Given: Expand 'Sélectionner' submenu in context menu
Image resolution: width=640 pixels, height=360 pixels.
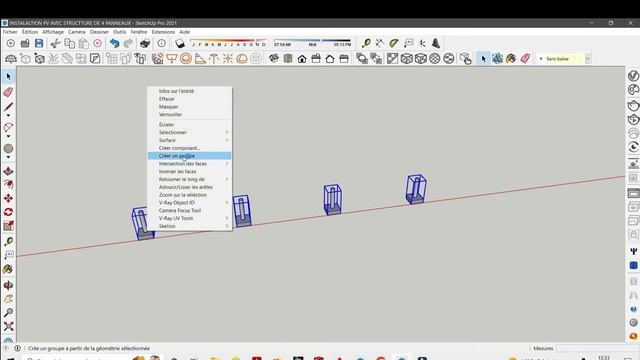Looking at the screenshot, I should coord(190,132).
